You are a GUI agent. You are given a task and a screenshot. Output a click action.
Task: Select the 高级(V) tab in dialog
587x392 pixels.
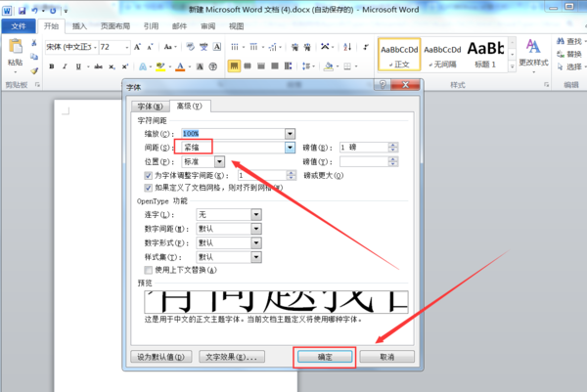[190, 107]
